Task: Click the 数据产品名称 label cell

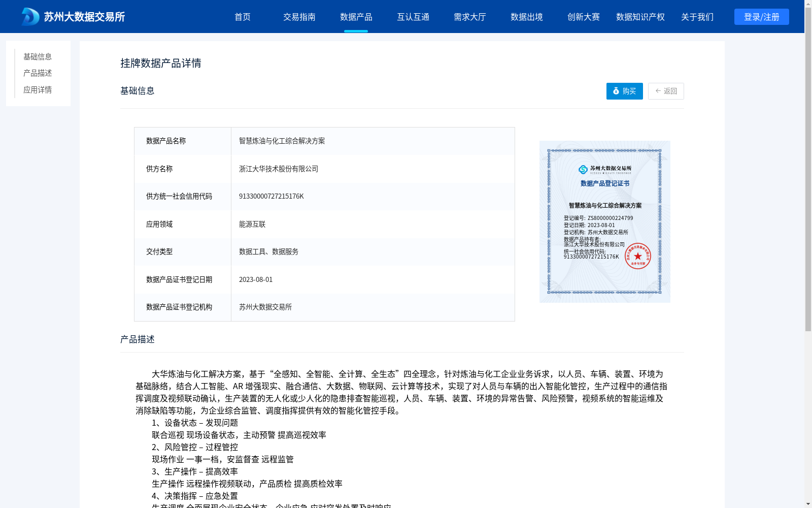Action: pyautogui.click(x=183, y=141)
